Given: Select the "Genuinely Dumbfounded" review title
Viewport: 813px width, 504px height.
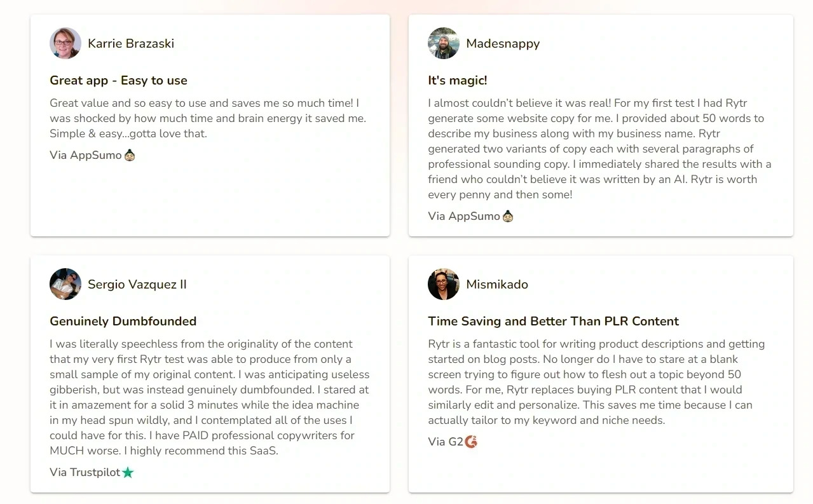Looking at the screenshot, I should 123,321.
